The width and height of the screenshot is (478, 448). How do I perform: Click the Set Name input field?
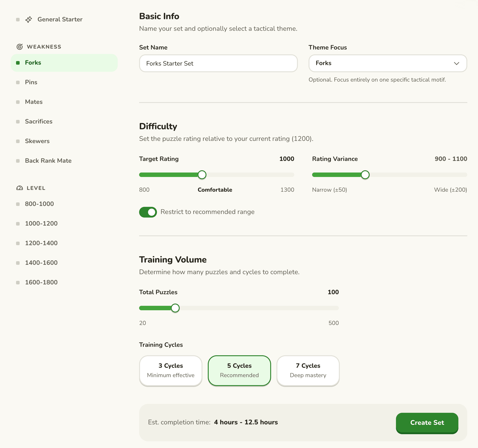click(218, 64)
